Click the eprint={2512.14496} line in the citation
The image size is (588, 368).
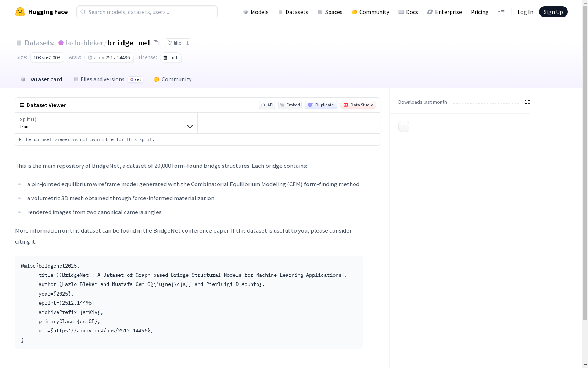[x=68, y=303]
